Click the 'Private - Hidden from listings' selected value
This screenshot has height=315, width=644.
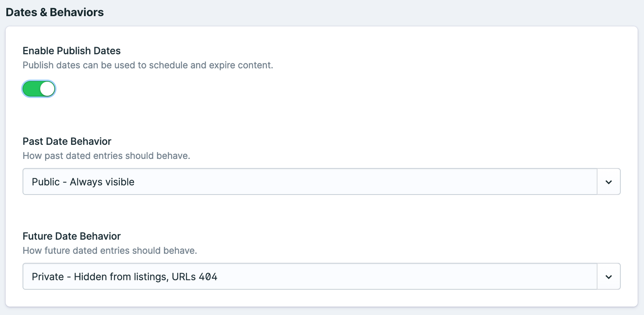[100, 277]
